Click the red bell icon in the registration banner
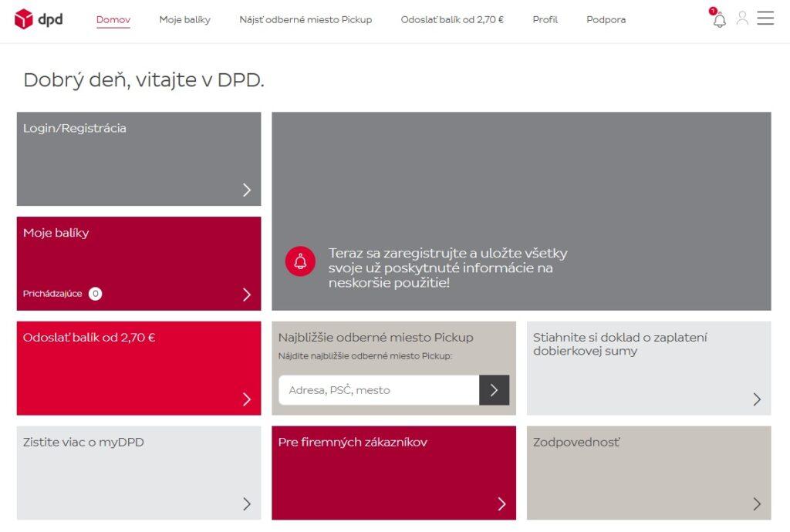This screenshot has height=532, width=790. 300,261
